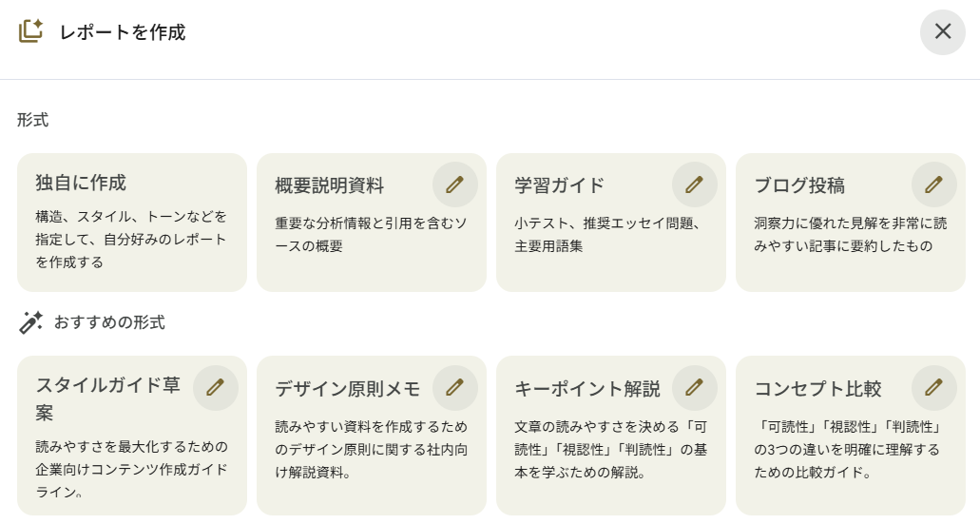Click the pencil icon on コンセプト比較 card
This screenshot has height=524, width=980.
coord(934,387)
